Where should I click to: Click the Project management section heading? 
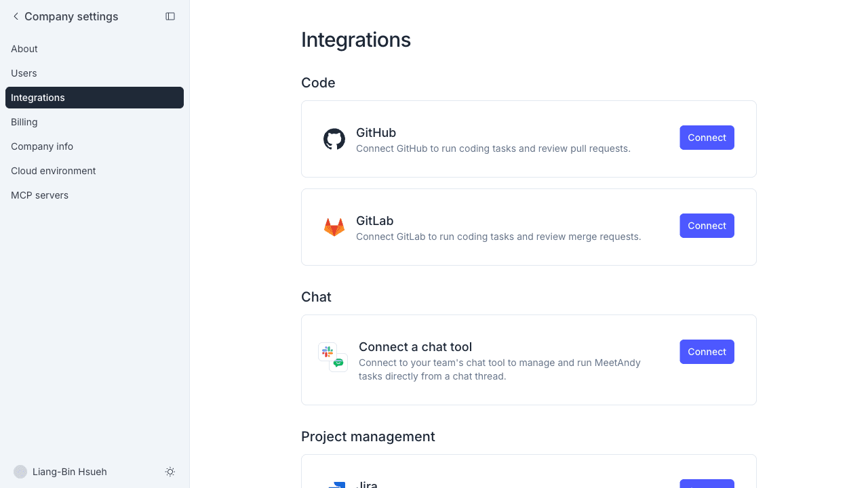tap(368, 436)
